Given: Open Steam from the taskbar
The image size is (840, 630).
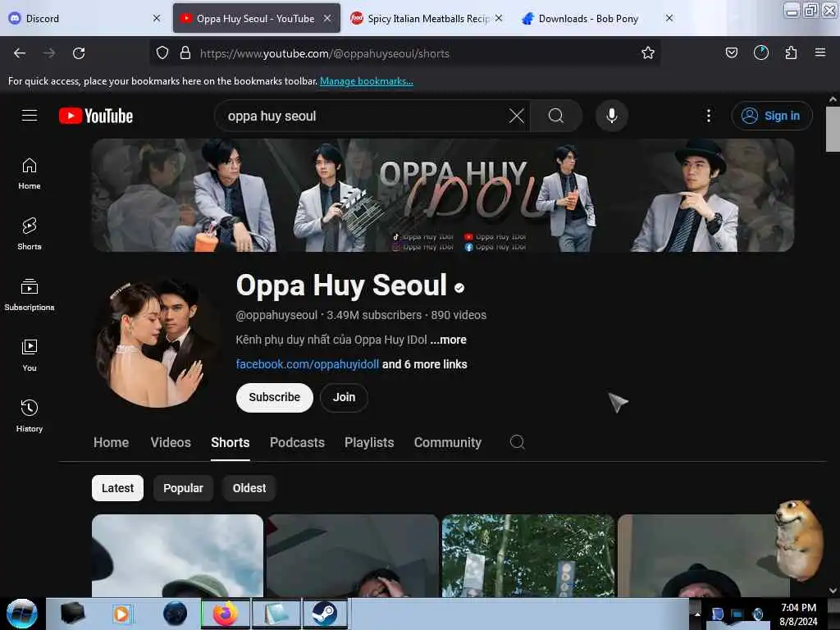Looking at the screenshot, I should pyautogui.click(x=324, y=614).
